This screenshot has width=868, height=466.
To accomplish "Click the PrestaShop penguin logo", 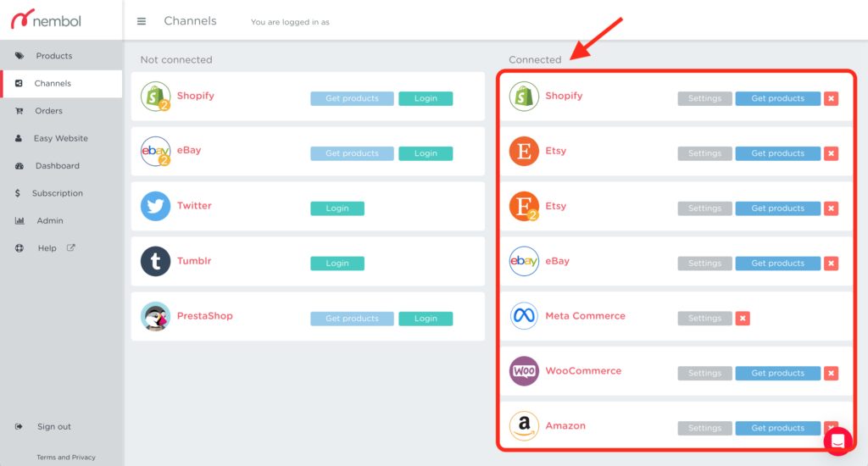I will tap(156, 316).
